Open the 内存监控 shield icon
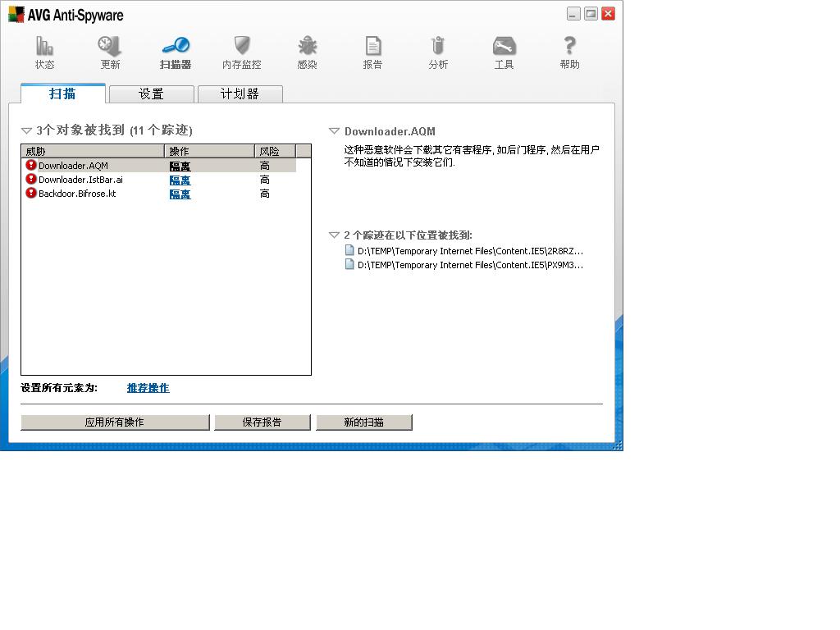The height and width of the screenshot is (630, 840). 242,46
